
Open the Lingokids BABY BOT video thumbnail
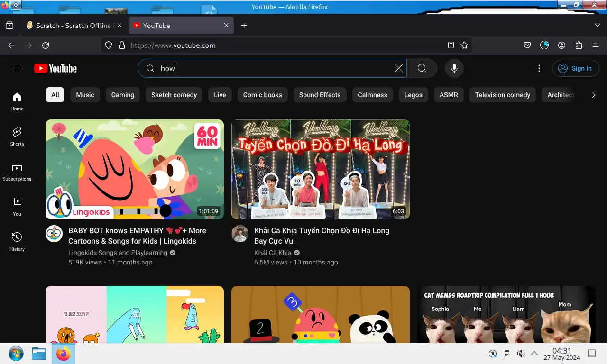click(x=135, y=169)
